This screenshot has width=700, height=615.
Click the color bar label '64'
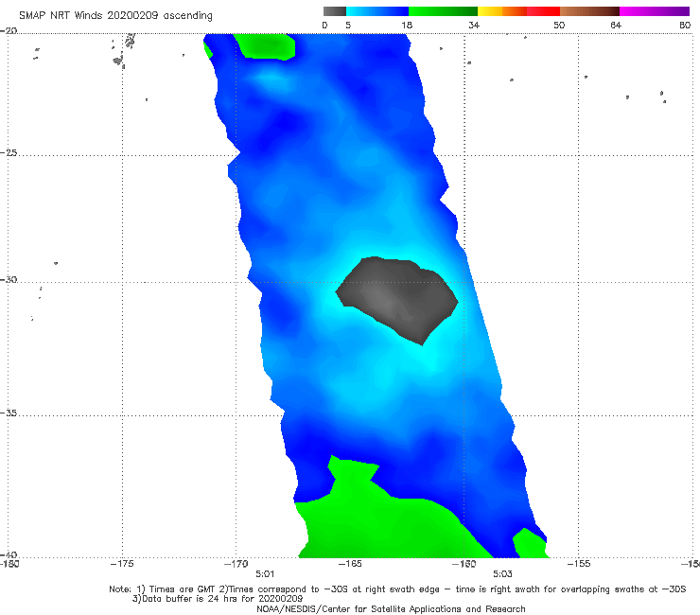point(616,25)
